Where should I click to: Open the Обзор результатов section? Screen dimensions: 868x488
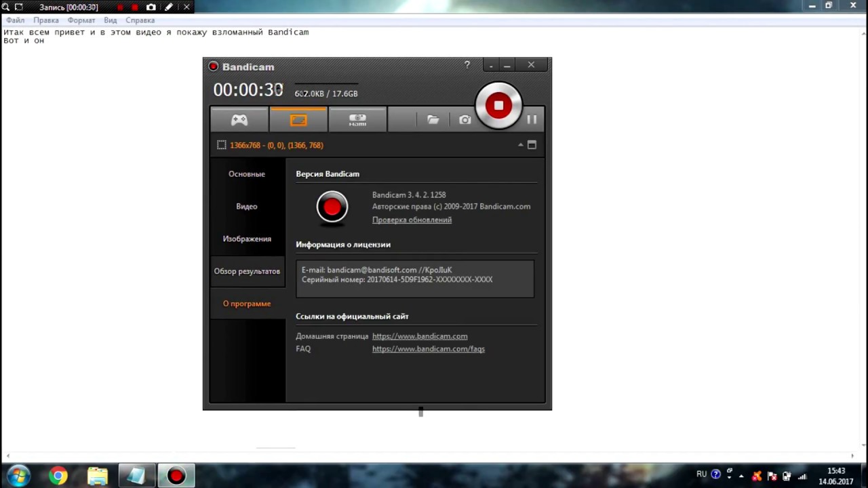point(247,271)
